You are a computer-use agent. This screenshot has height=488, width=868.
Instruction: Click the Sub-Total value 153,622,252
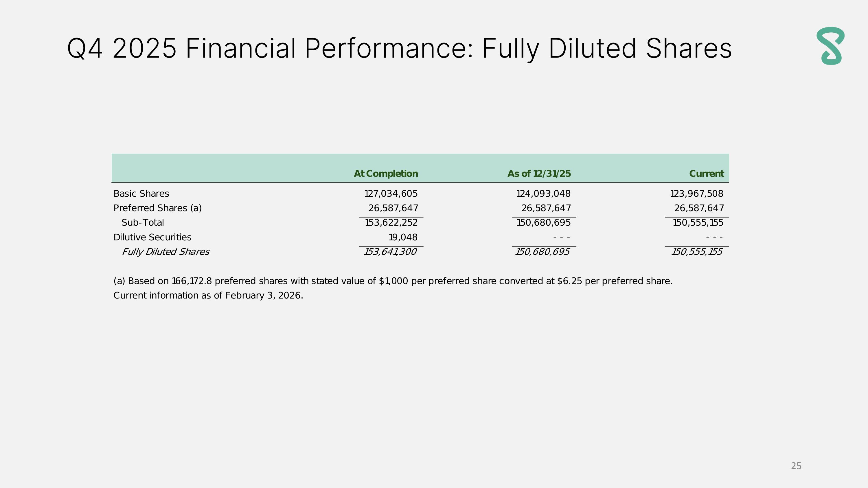(x=391, y=223)
